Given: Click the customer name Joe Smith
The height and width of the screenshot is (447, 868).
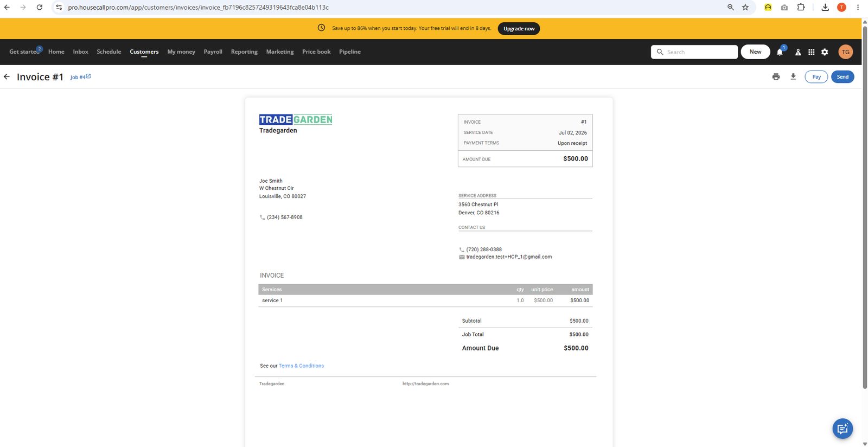Looking at the screenshot, I should coord(271,181).
